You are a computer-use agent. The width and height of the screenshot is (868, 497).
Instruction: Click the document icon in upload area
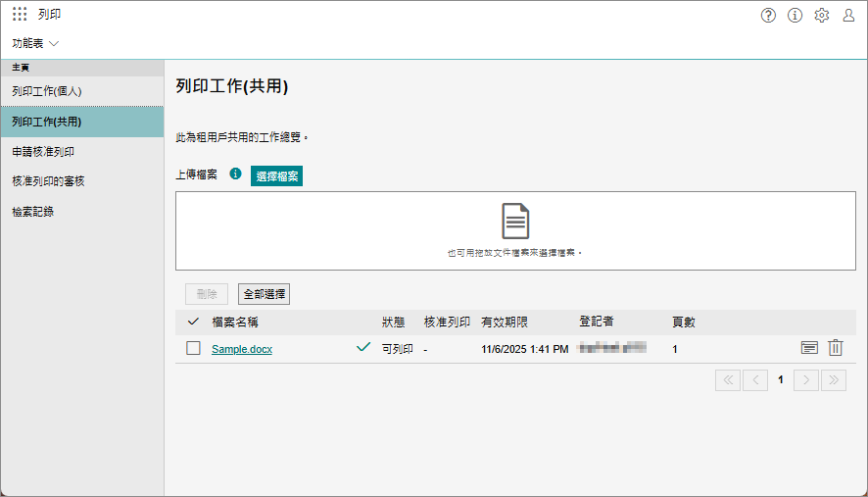coord(515,221)
